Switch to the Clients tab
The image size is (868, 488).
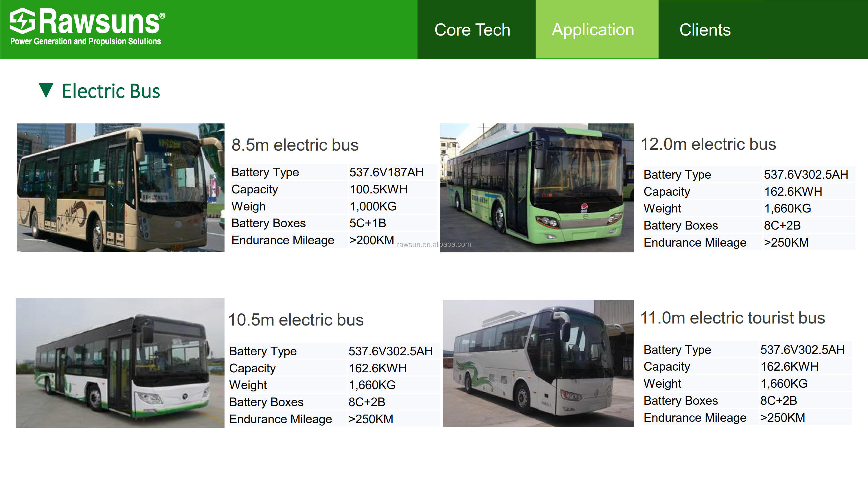705,30
